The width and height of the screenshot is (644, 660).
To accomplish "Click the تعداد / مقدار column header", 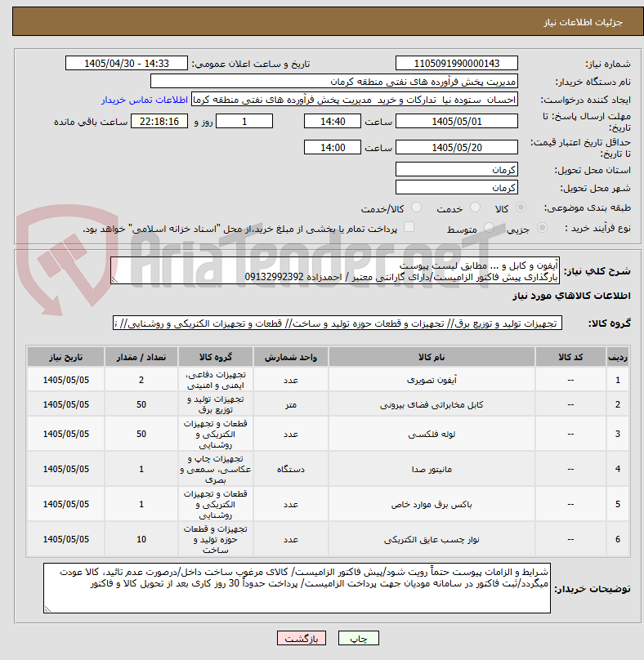I will (x=141, y=357).
